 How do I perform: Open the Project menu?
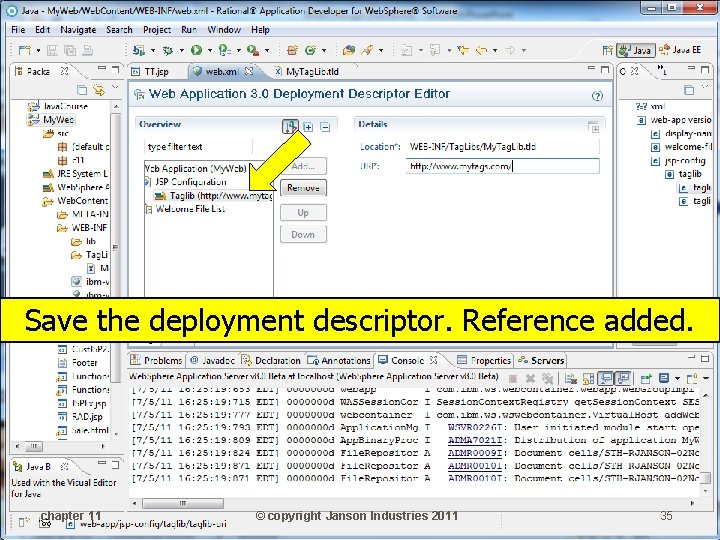(x=157, y=29)
